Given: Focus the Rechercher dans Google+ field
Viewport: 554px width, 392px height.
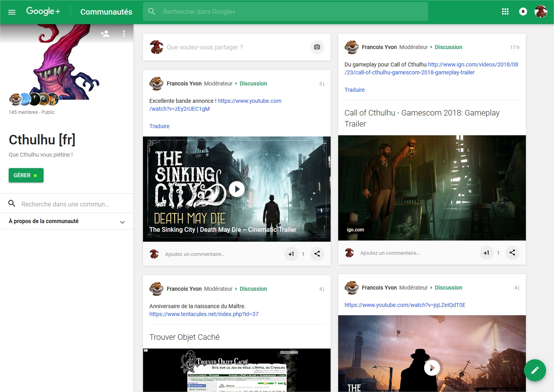Looking at the screenshot, I should (x=286, y=12).
